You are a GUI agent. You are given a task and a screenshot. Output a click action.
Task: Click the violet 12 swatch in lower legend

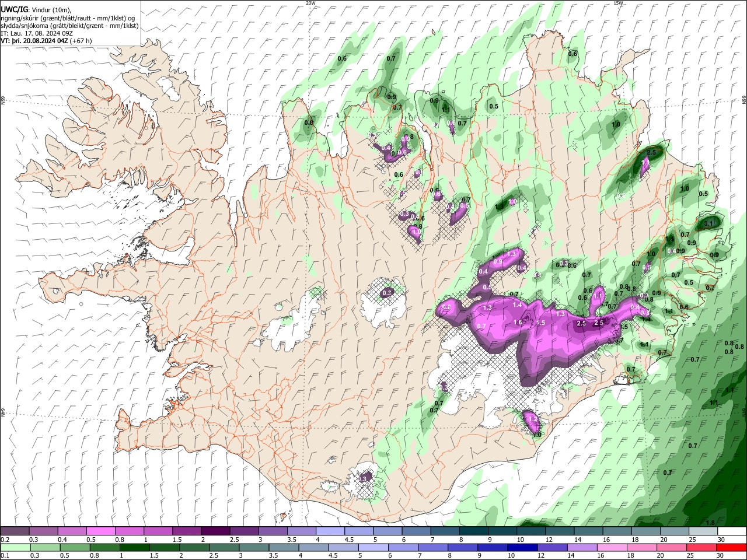click(552, 548)
